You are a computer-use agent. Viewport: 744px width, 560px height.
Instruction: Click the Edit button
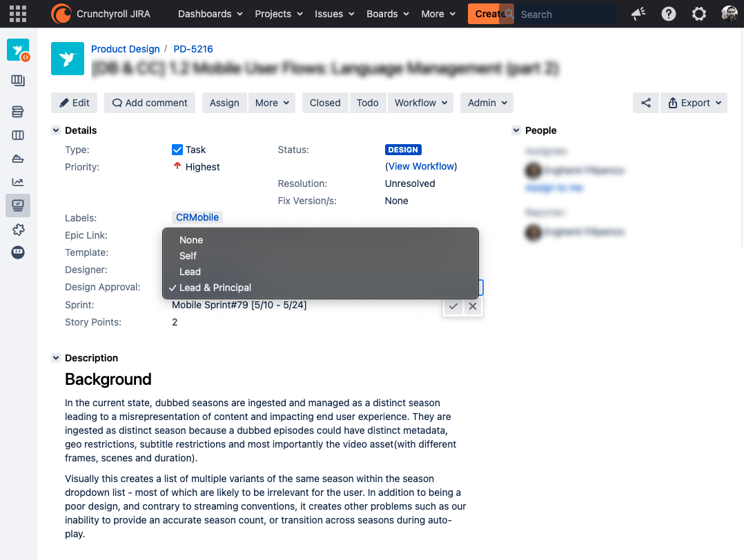tap(74, 103)
